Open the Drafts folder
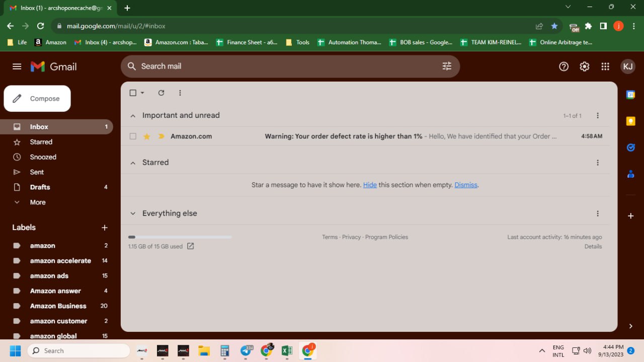644x362 pixels. (x=56, y=187)
